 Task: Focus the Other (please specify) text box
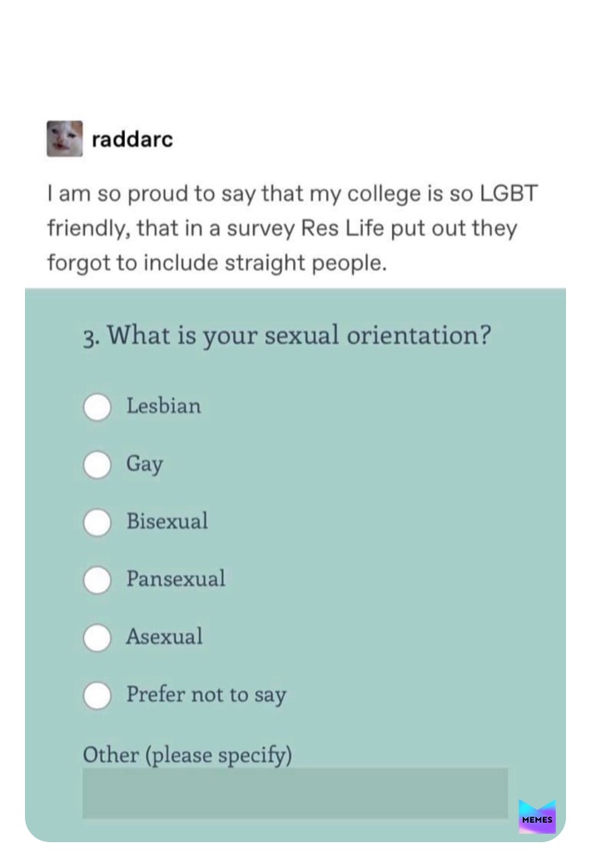[295, 793]
